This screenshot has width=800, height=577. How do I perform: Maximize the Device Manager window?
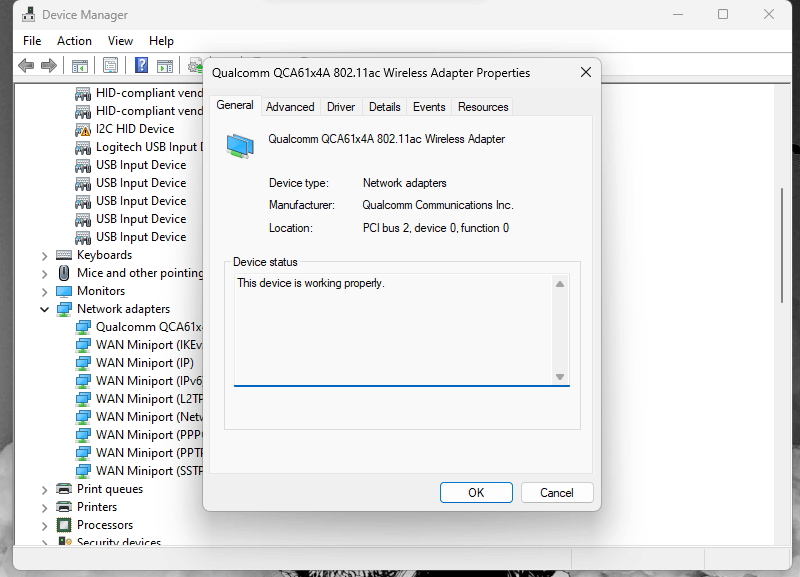pos(723,14)
